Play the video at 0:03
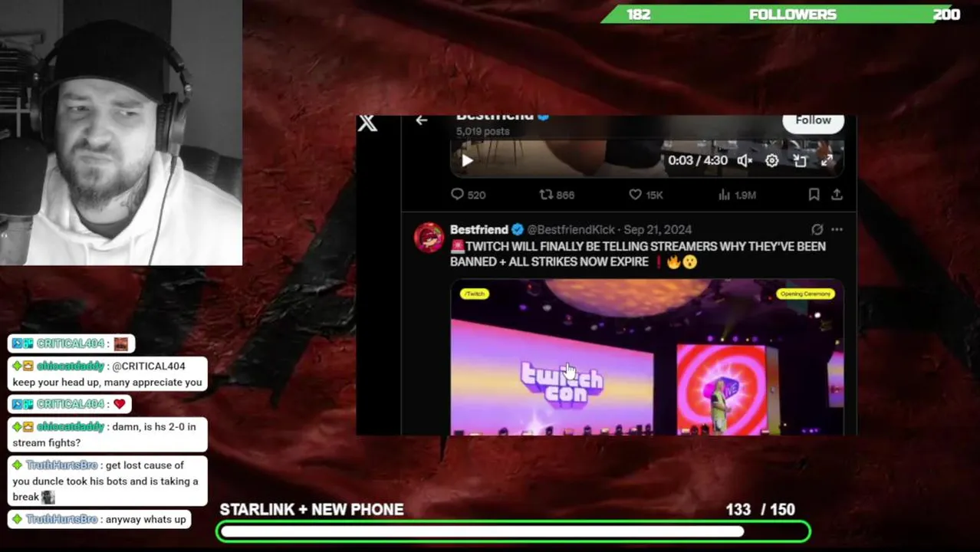Image resolution: width=980 pixels, height=552 pixels. click(467, 160)
